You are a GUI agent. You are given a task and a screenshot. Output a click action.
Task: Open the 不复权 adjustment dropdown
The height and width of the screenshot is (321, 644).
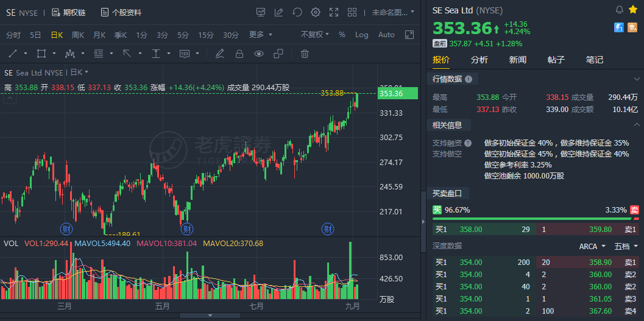pos(315,35)
